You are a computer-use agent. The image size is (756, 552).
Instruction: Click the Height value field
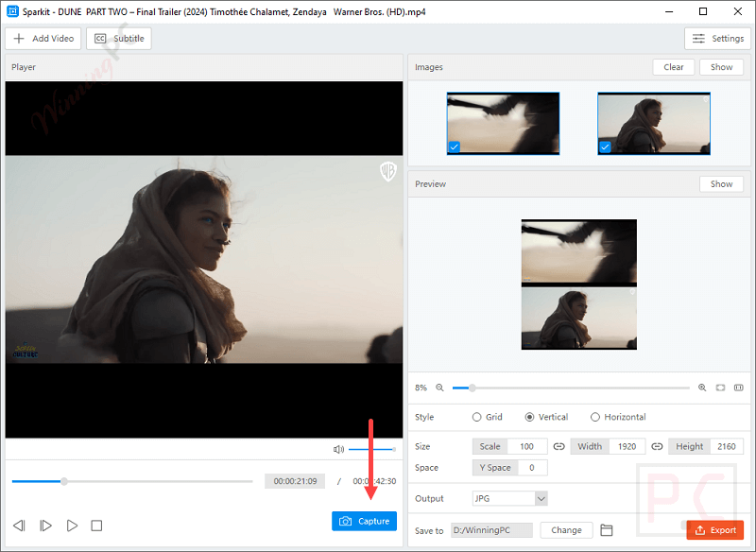[x=727, y=446]
